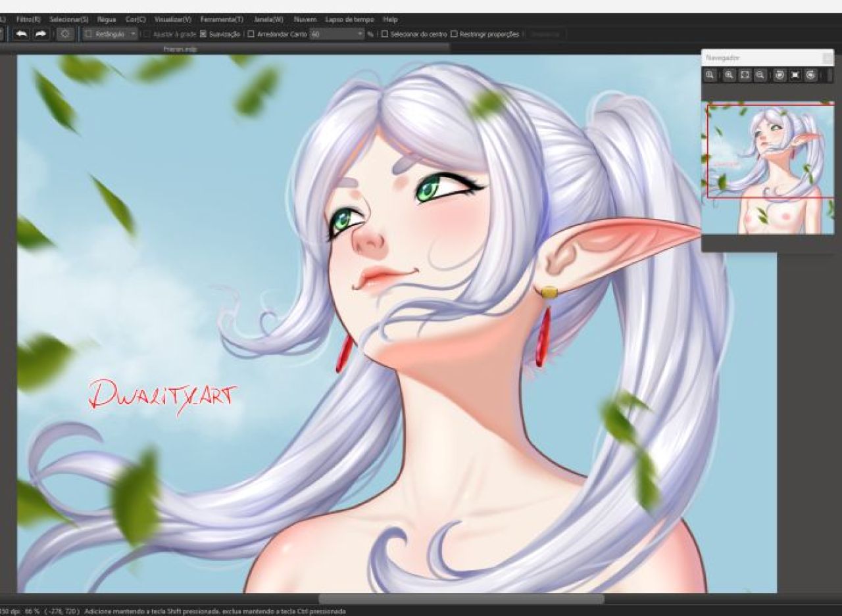
Task: Click the horizontal canvas scrollbar
Action: [461, 599]
